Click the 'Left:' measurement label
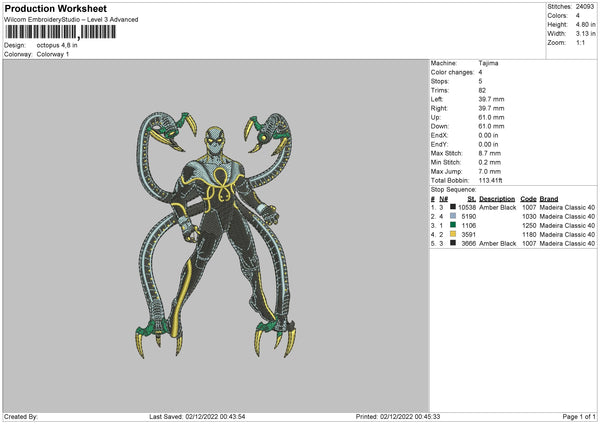Viewport: 600px width, 424px height. tap(437, 99)
